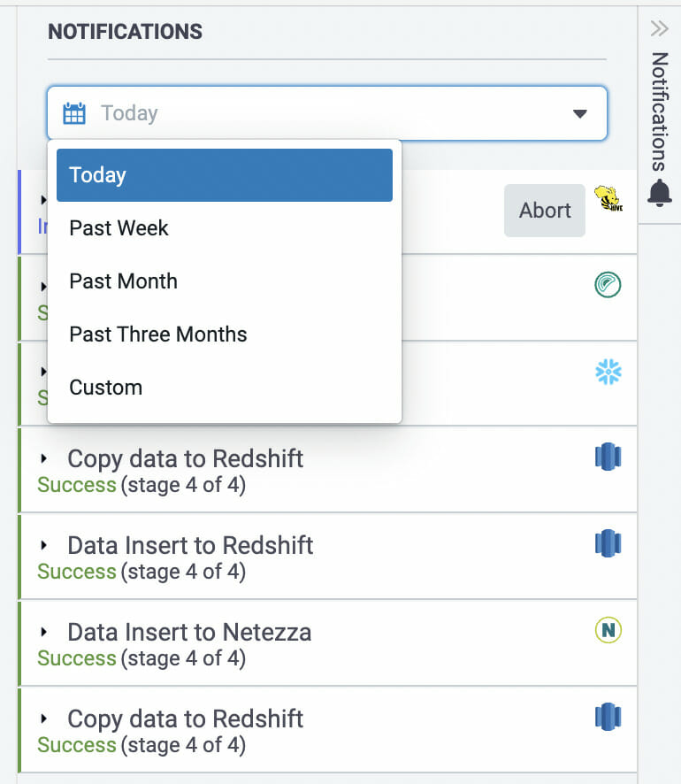The height and width of the screenshot is (784, 681).
Task: Choose Past Month from the list
Action: point(123,281)
